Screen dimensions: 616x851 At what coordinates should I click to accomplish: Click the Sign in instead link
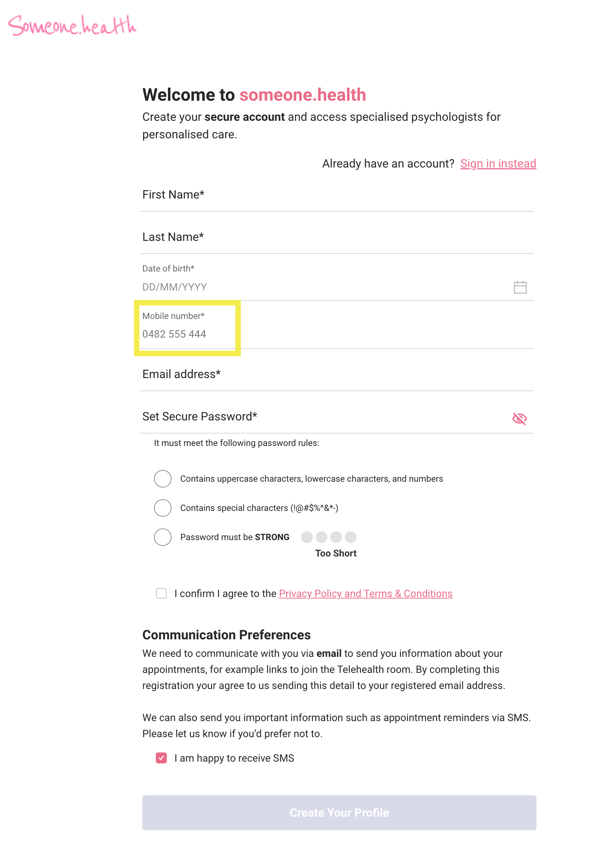pyautogui.click(x=498, y=163)
